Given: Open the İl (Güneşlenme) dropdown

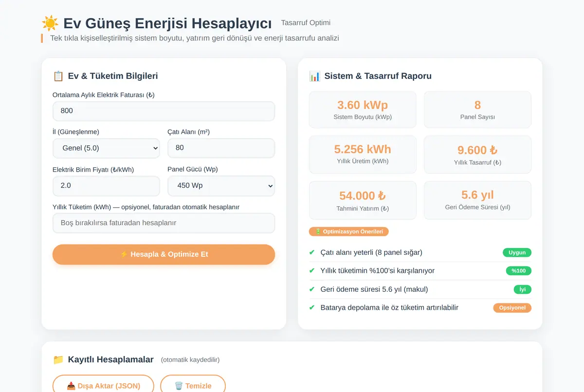Looking at the screenshot, I should [106, 148].
